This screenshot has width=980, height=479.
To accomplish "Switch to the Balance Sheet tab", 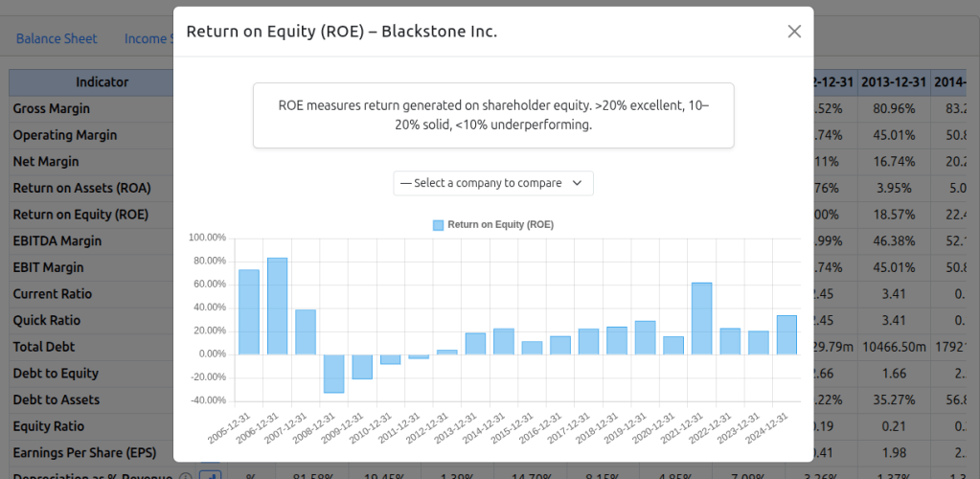I will [57, 39].
